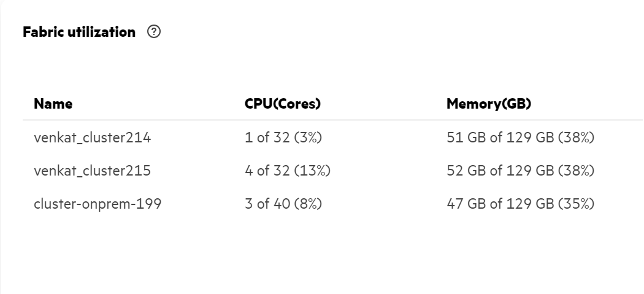Click the 3 of 40 (8%) CPU value
Image resolution: width=644 pixels, height=294 pixels.
283,204
